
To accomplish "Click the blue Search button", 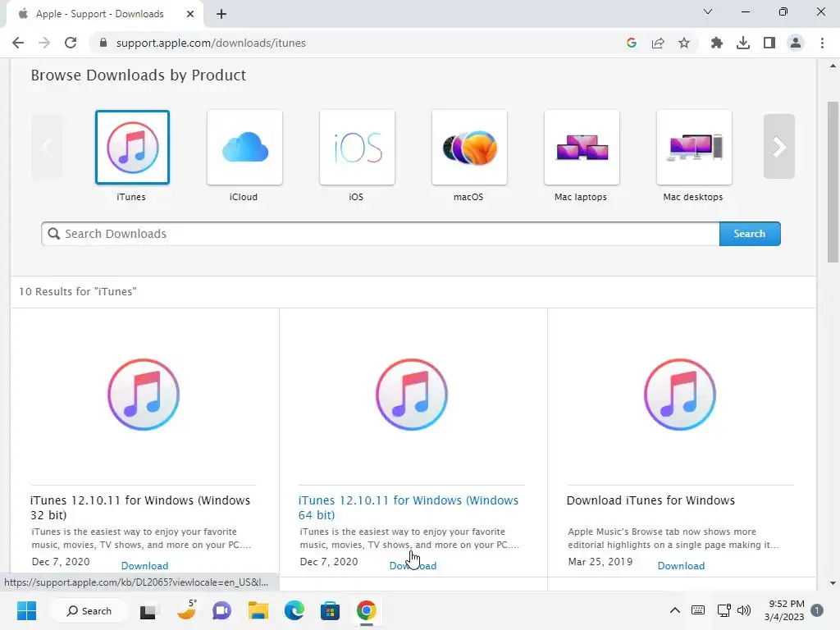I will coord(750,234).
